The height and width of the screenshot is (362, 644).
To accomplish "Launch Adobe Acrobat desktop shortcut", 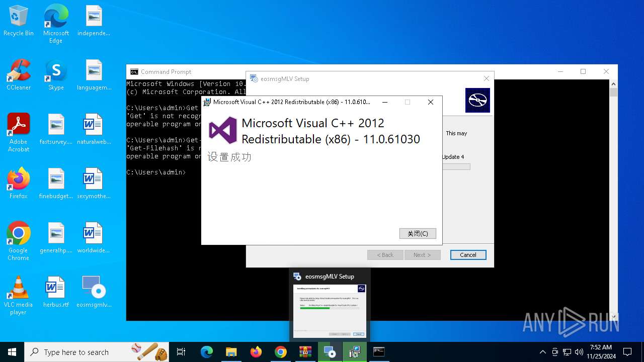I will (x=19, y=133).
